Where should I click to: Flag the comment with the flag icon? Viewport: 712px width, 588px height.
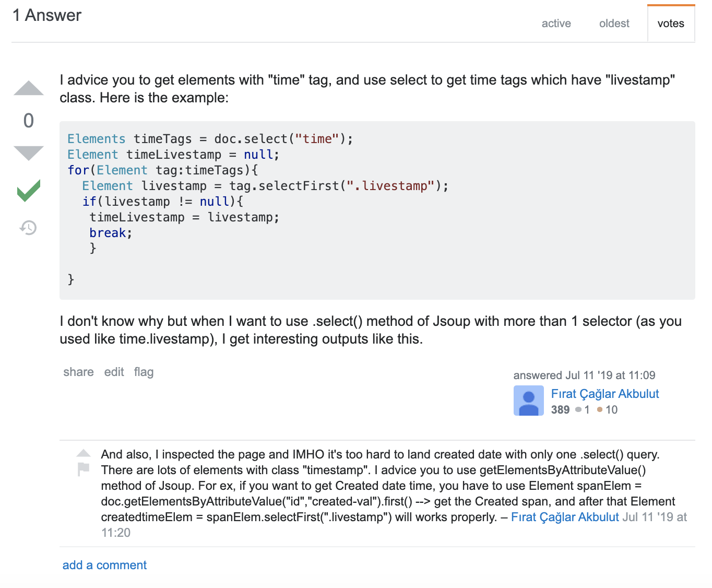[x=84, y=469]
